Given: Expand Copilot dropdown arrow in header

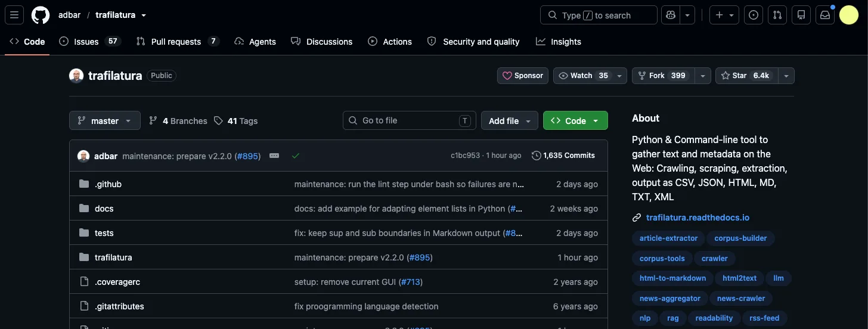Looking at the screenshot, I should coord(688,15).
